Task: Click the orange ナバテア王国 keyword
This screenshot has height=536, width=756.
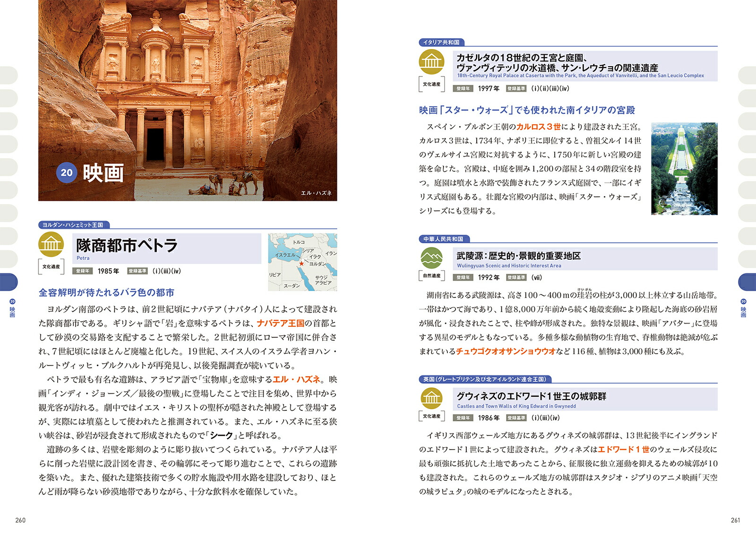Action: pyautogui.click(x=281, y=323)
